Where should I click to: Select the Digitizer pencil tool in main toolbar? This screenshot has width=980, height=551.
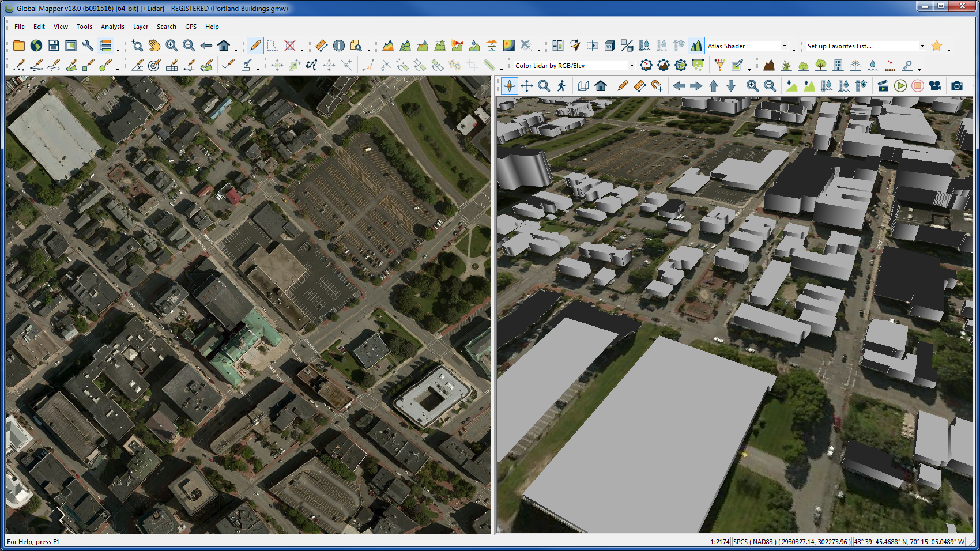255,46
